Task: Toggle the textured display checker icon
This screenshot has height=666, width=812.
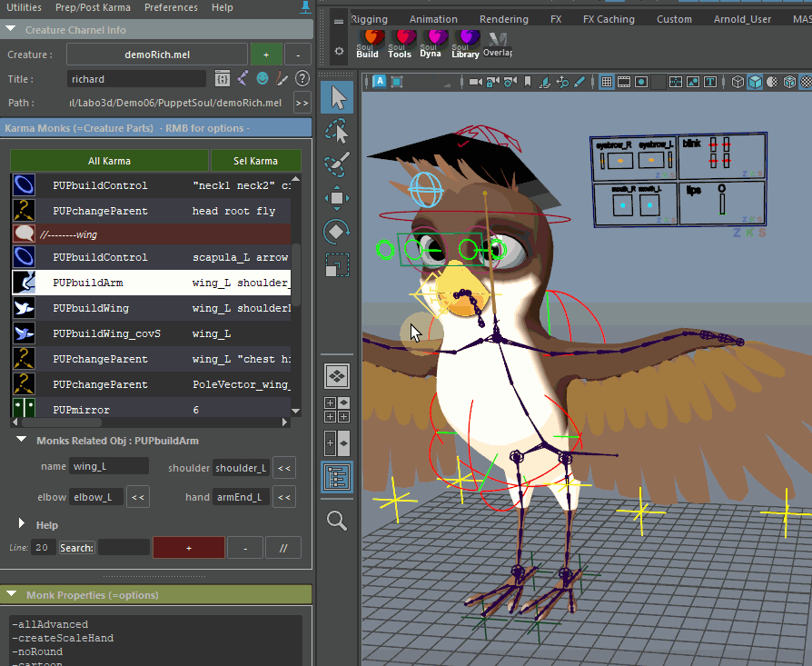Action: click(807, 82)
